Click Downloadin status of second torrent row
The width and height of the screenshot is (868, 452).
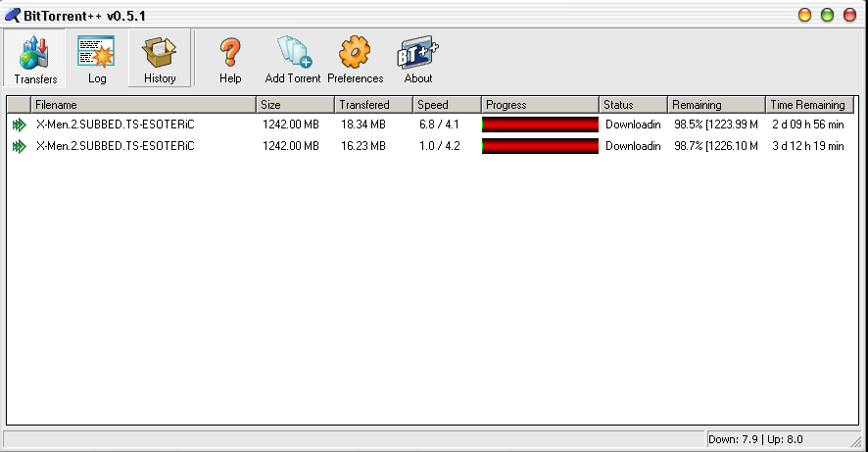(633, 146)
